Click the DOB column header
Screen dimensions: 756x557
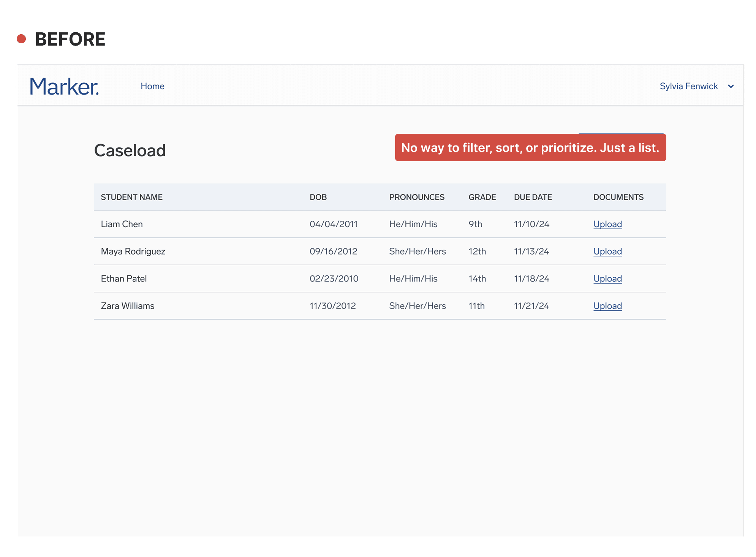[x=318, y=197]
